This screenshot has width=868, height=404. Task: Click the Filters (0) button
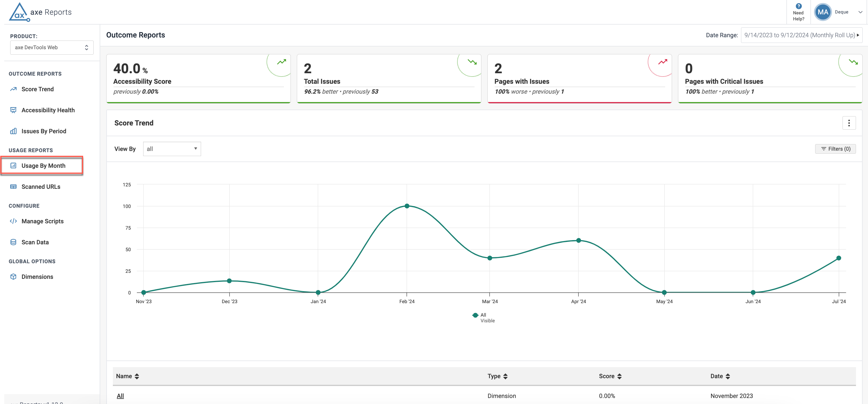click(835, 149)
